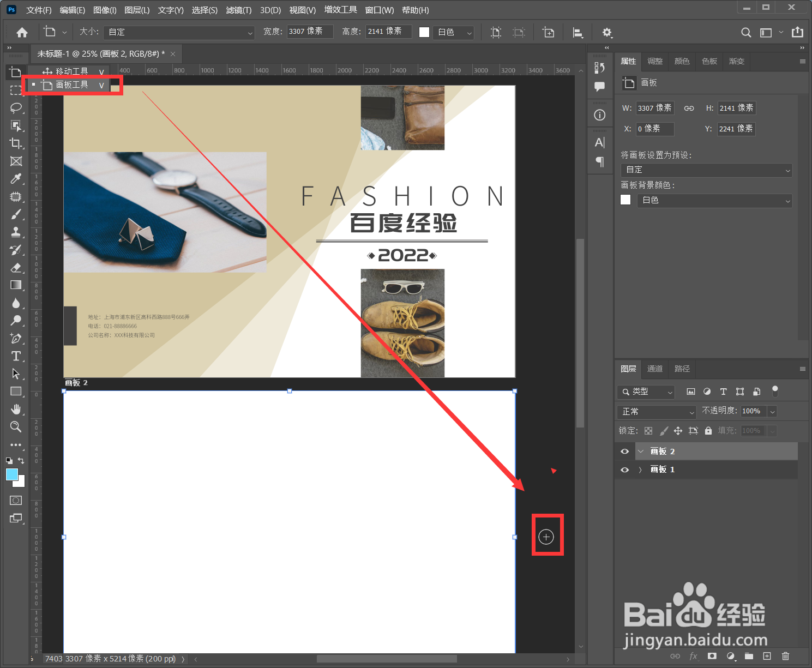
Task: Select the Hand tool
Action: coord(15,409)
